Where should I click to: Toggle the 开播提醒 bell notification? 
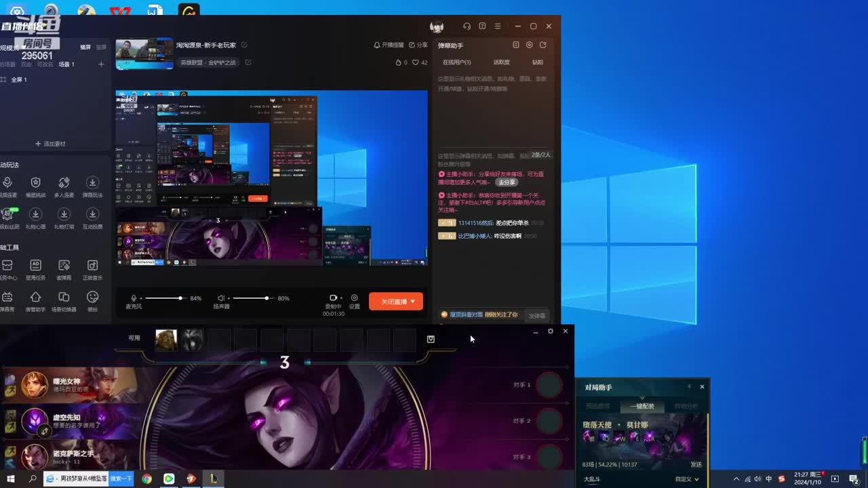tap(389, 45)
